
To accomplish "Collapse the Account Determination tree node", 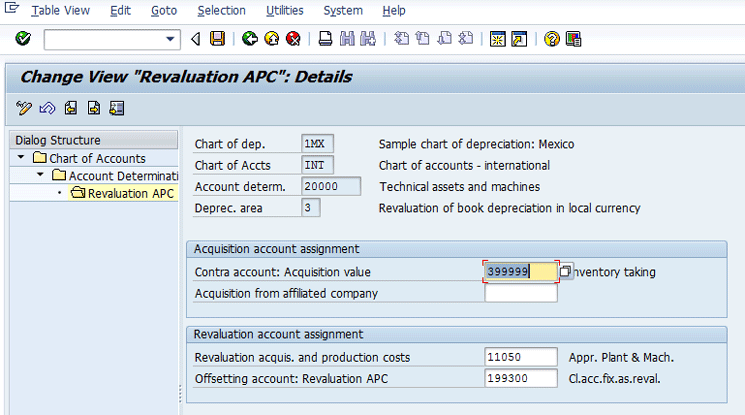I will pos(40,175).
